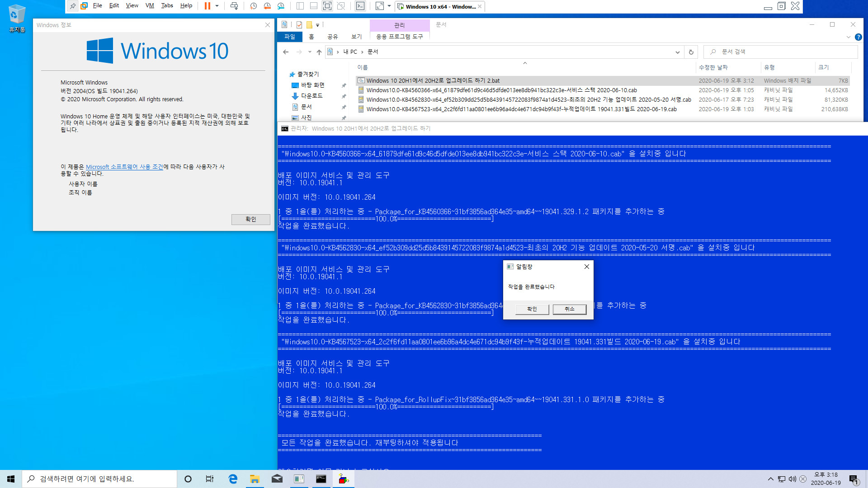868x488 pixels.
Task: Switch to the 공유 ribbon tab
Action: 333,37
